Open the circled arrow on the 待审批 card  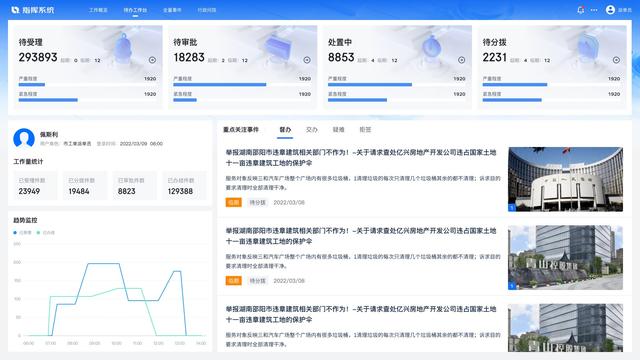click(x=307, y=60)
